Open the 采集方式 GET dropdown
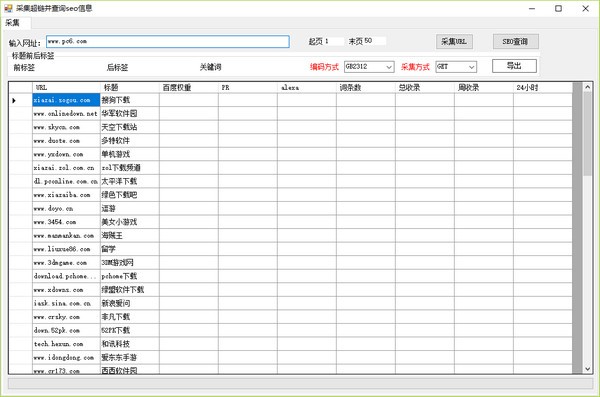The width and height of the screenshot is (600, 397). pyautogui.click(x=456, y=67)
